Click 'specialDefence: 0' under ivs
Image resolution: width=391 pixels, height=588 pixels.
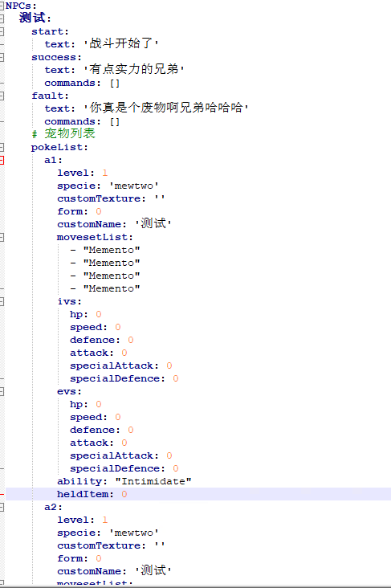click(124, 379)
